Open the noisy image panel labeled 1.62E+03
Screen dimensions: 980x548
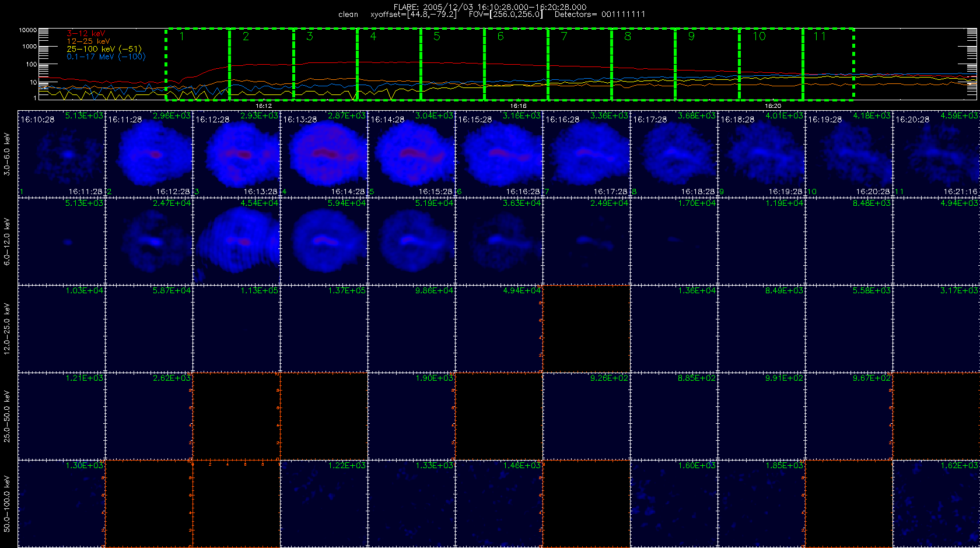pos(936,504)
